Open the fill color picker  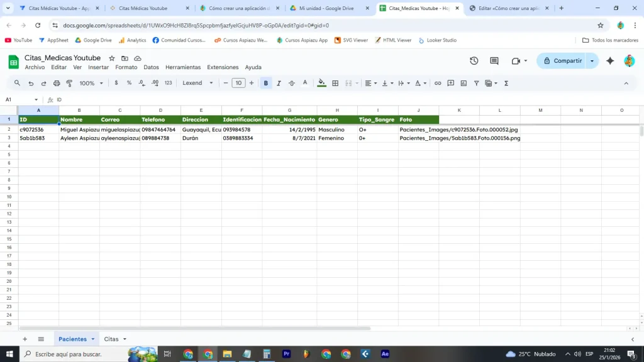[320, 82]
